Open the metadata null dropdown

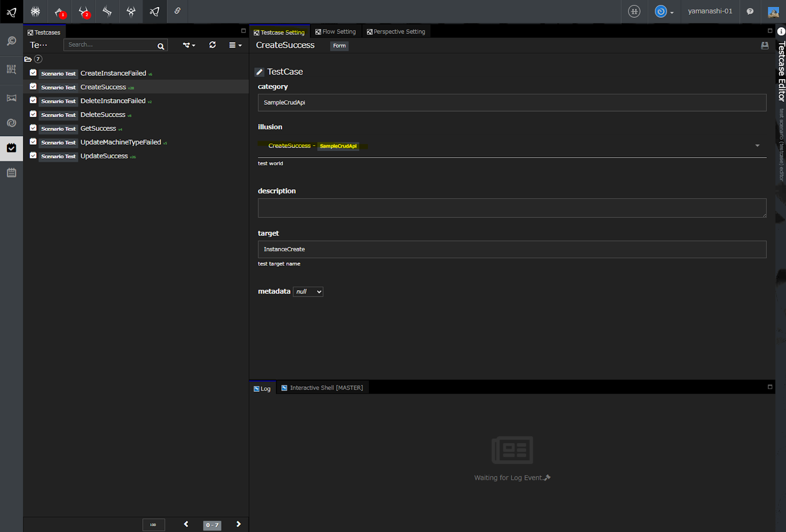click(x=308, y=292)
